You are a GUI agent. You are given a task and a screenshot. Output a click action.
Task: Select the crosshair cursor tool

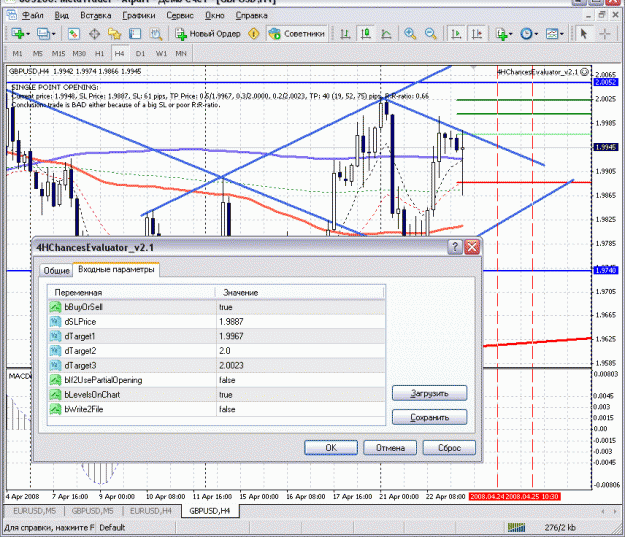click(605, 34)
